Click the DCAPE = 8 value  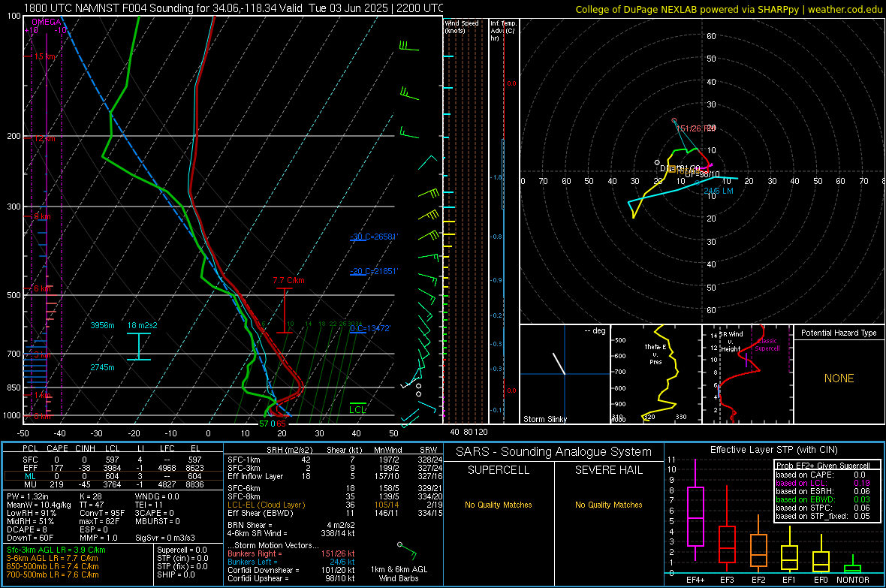point(28,529)
